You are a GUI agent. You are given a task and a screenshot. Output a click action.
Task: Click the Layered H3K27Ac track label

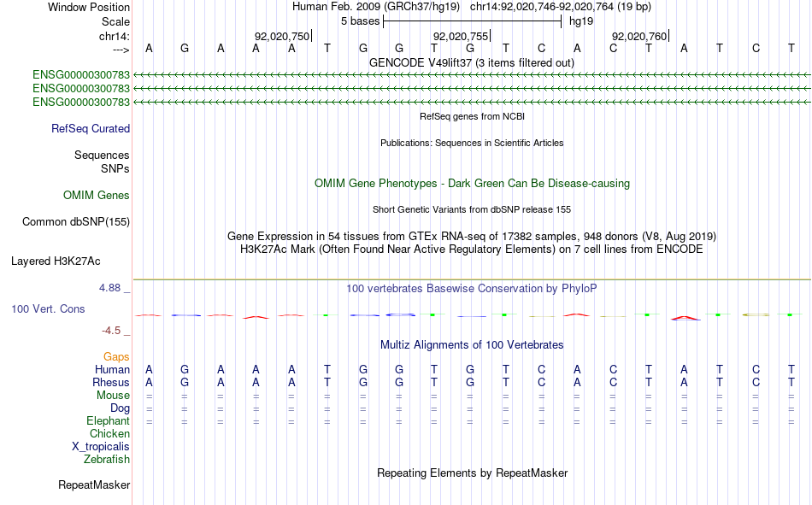click(56, 261)
